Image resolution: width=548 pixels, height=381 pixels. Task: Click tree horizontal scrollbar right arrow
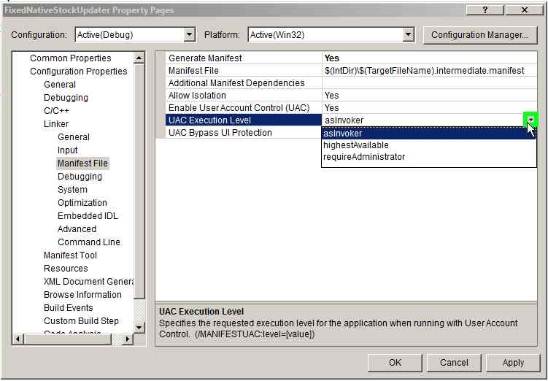pyautogui.click(x=128, y=339)
